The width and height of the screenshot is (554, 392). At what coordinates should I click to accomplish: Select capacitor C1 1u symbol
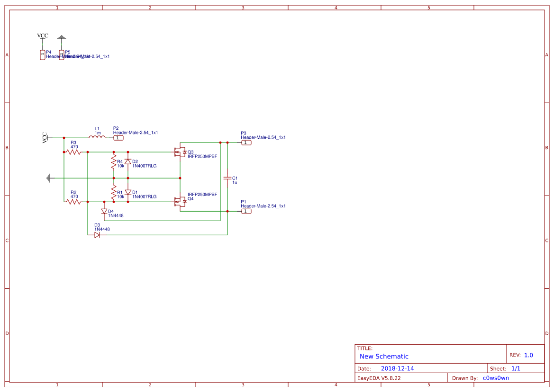click(228, 179)
